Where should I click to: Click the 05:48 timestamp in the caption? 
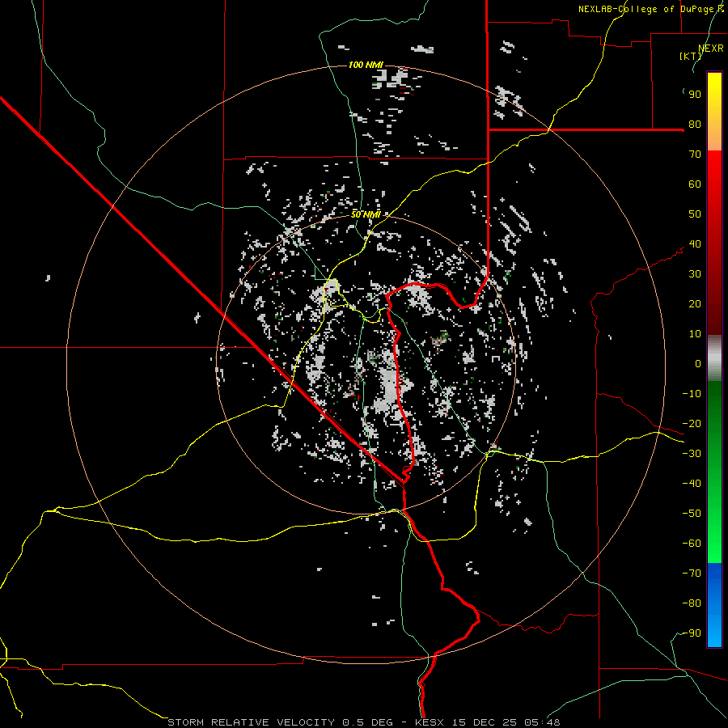(x=542, y=722)
